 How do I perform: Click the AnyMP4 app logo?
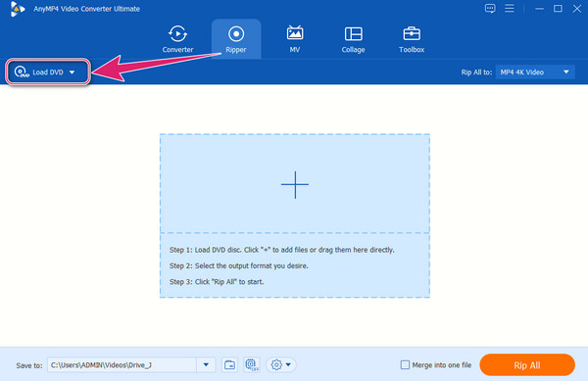click(x=18, y=9)
